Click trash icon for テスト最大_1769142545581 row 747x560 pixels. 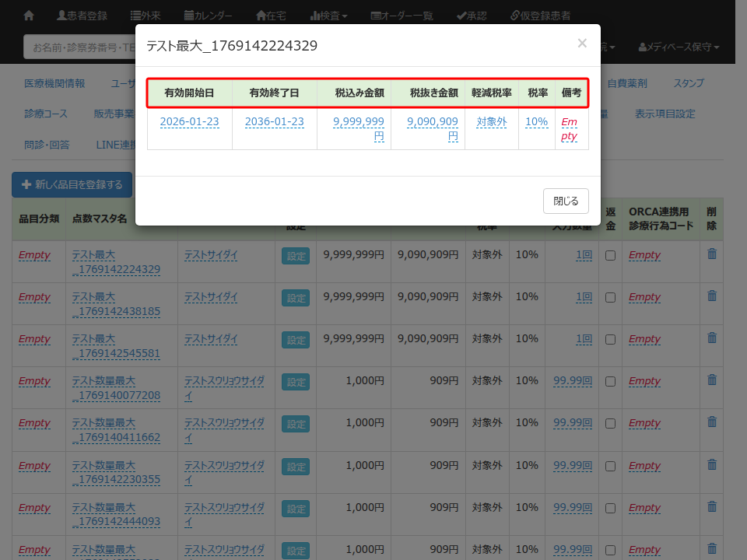pos(711,338)
